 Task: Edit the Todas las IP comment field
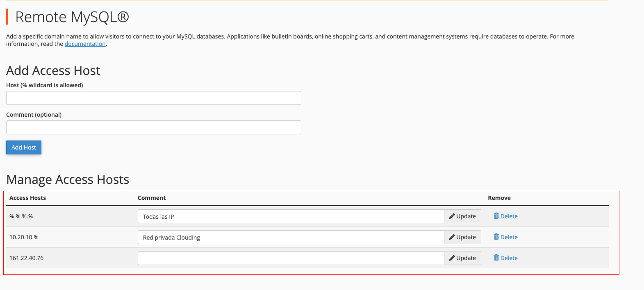tap(291, 216)
